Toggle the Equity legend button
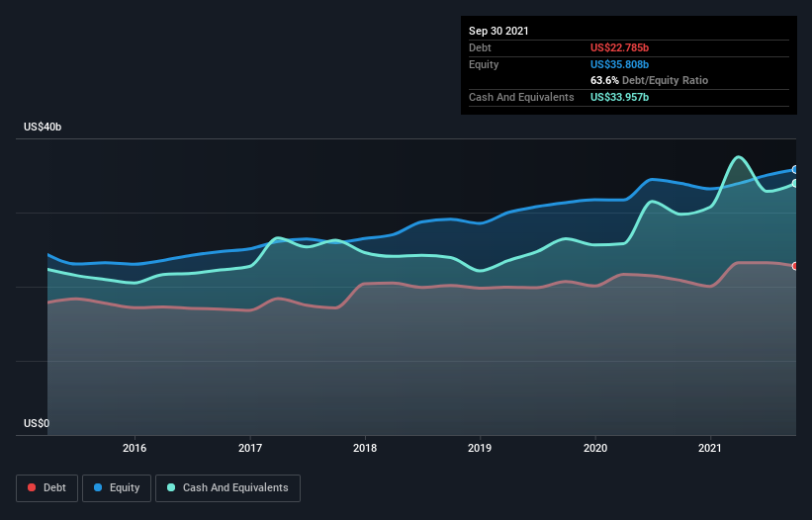 (x=117, y=488)
